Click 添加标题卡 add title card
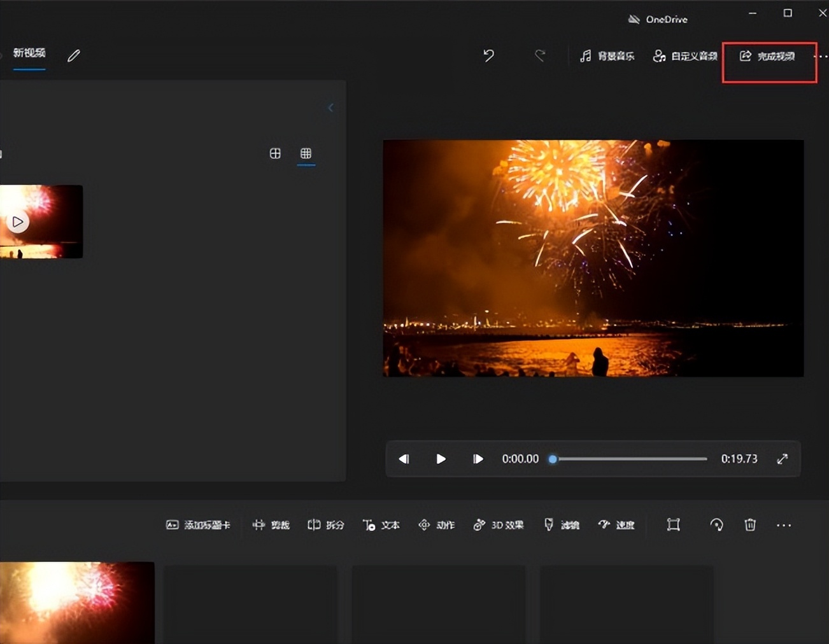Image resolution: width=829 pixels, height=644 pixels. [198, 525]
